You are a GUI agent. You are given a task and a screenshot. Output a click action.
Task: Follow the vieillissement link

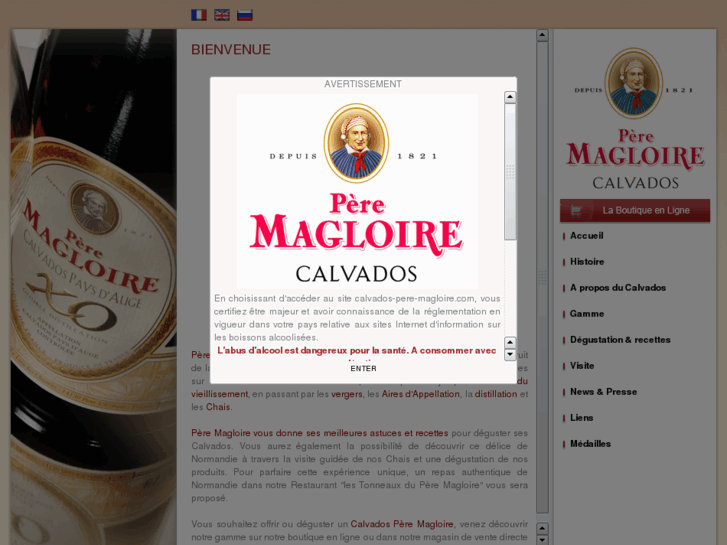click(220, 394)
